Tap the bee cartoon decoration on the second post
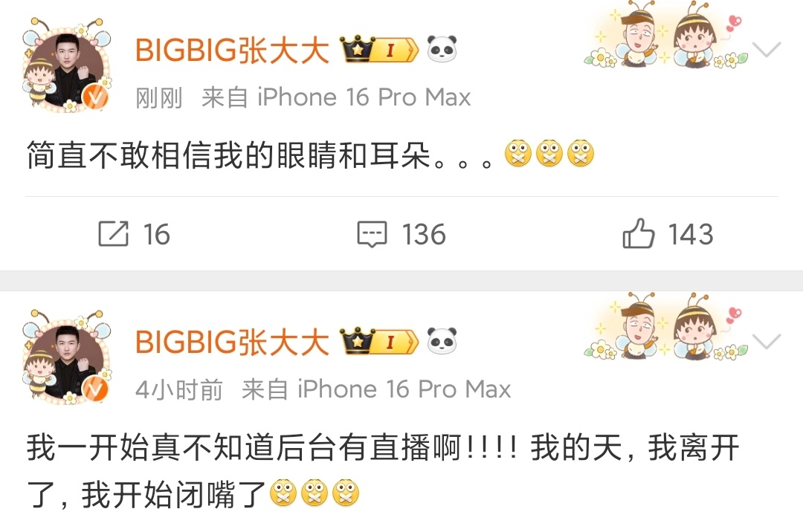This screenshot has height=532, width=803. pyautogui.click(x=665, y=326)
